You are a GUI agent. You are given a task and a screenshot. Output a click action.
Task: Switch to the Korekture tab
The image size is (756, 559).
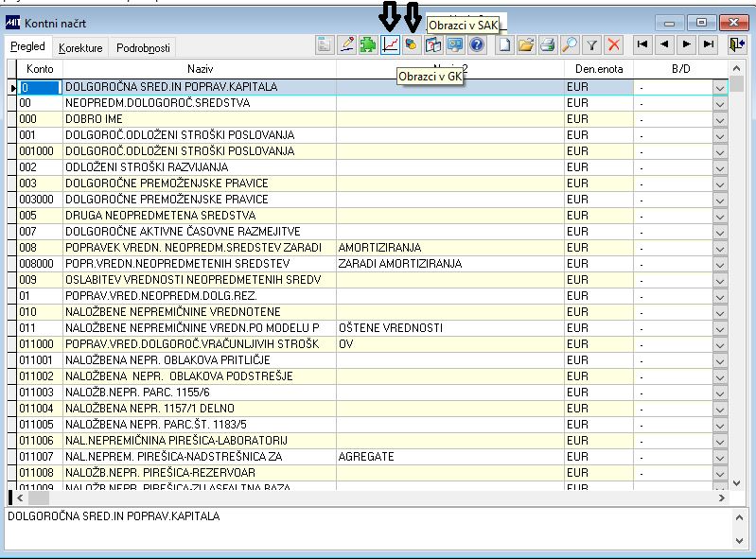pyautogui.click(x=80, y=47)
